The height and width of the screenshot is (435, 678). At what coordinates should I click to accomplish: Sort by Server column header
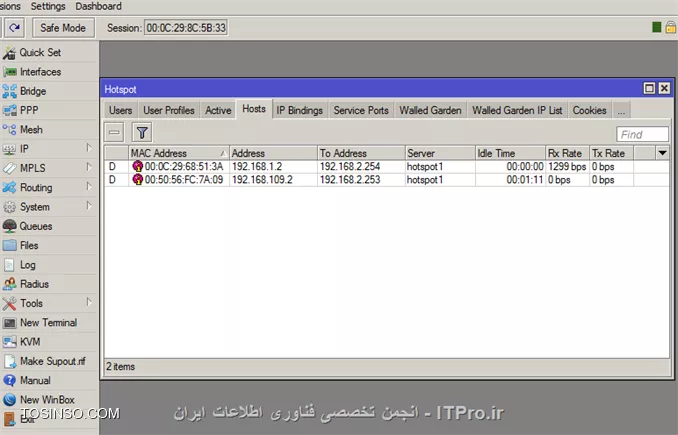[x=440, y=154]
